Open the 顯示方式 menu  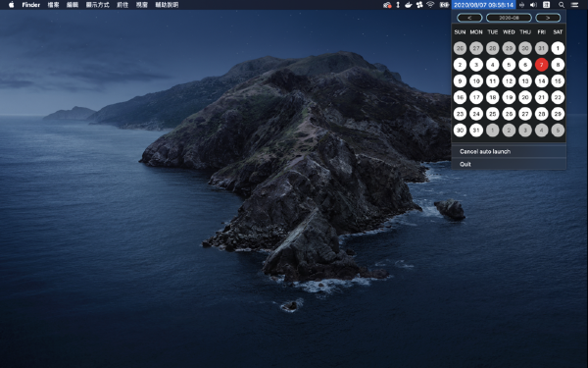[97, 5]
